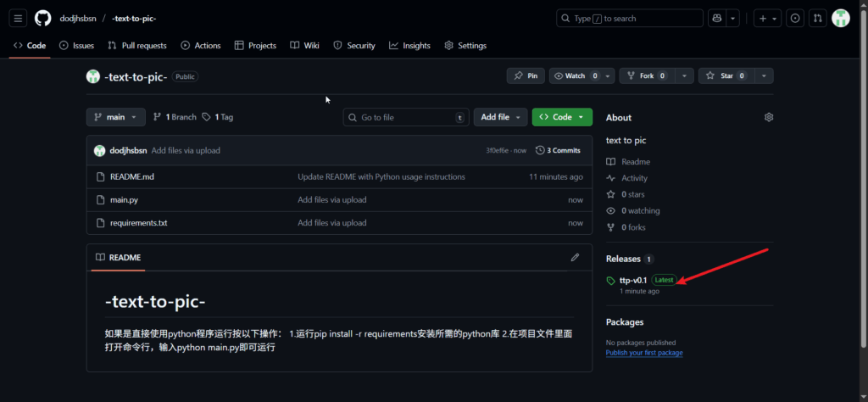Toggle Watch notifications for repository
The height and width of the screenshot is (402, 868).
coord(576,76)
